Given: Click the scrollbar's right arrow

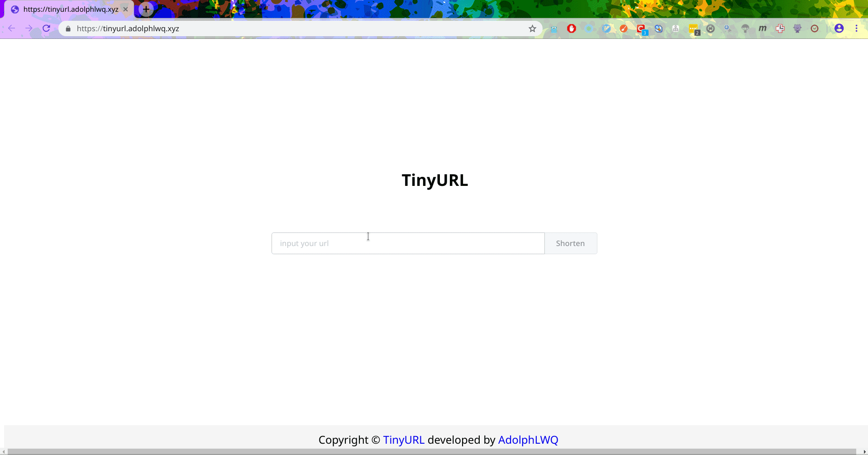Looking at the screenshot, I should [x=864, y=451].
